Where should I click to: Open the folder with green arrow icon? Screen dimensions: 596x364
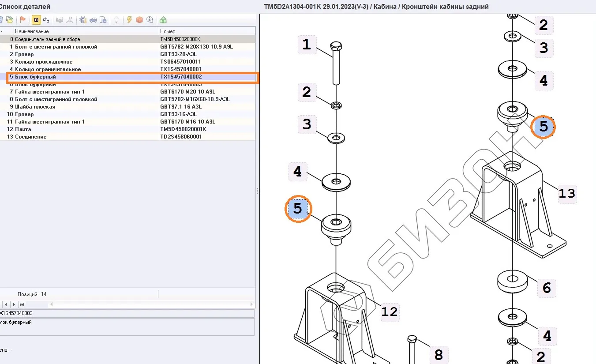coord(9,20)
